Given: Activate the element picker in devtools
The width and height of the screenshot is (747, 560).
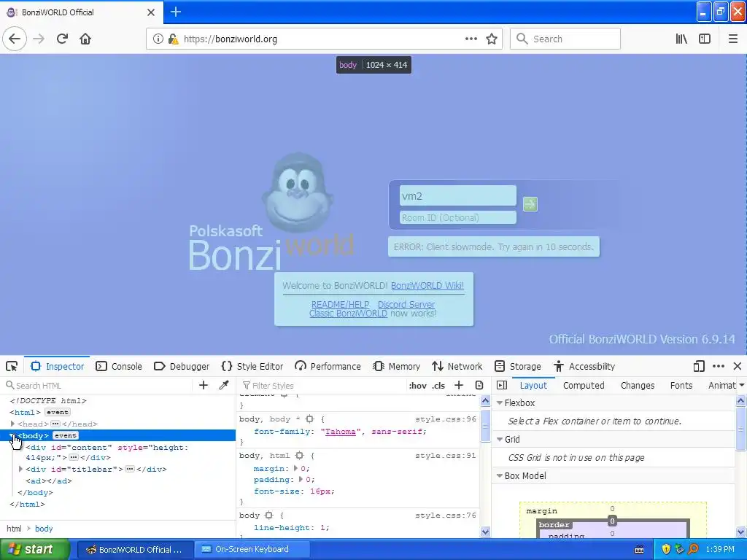Looking at the screenshot, I should tap(12, 366).
